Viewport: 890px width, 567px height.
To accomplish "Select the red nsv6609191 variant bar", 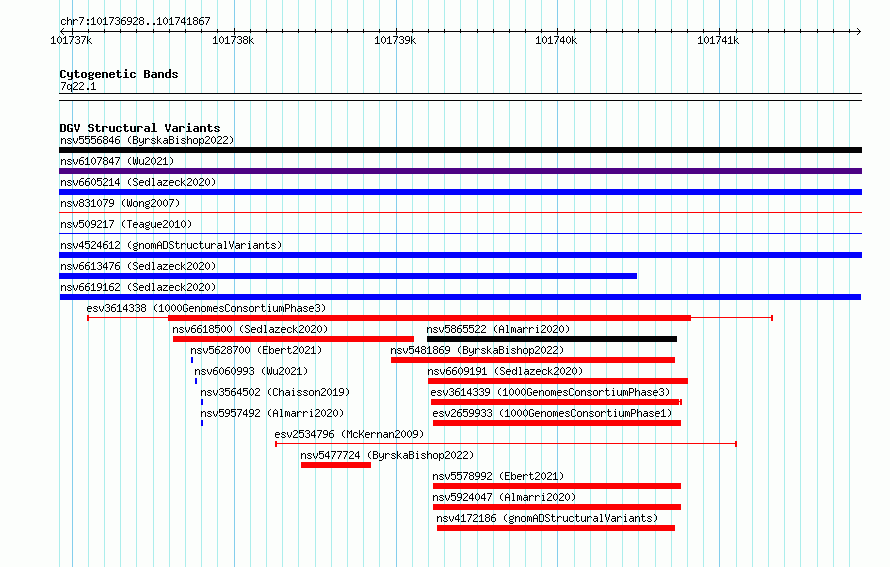I will pos(558,381).
